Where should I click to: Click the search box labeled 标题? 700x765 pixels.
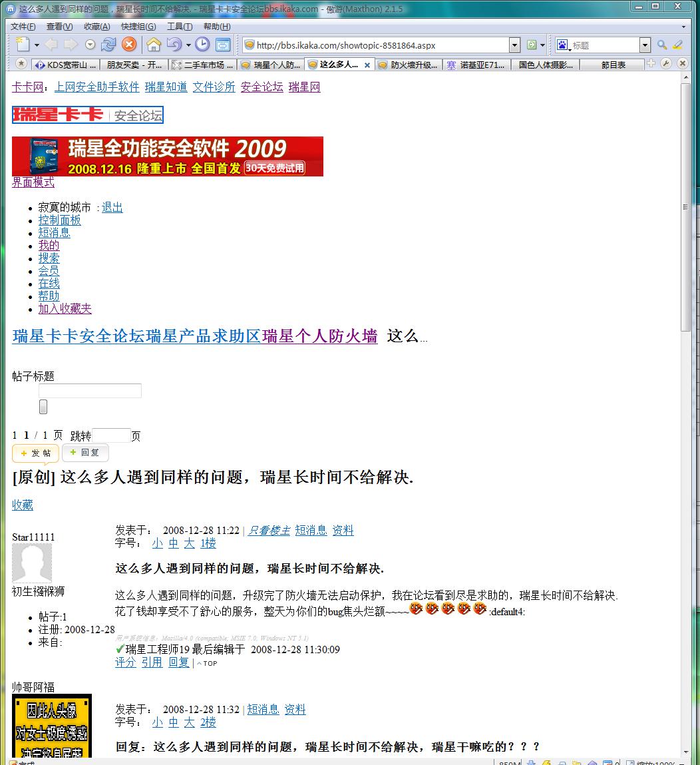[x=605, y=45]
